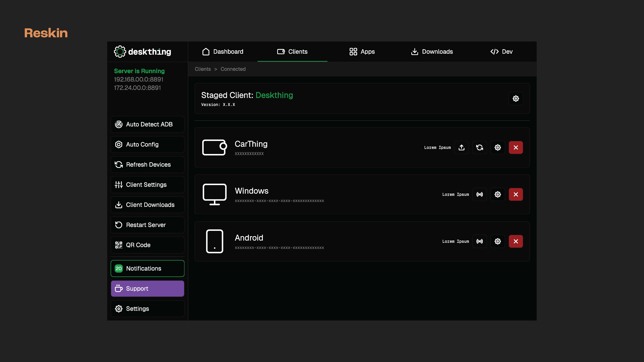This screenshot has height=362, width=644.
Task: Remove the Windows client with red X
Action: 516,194
